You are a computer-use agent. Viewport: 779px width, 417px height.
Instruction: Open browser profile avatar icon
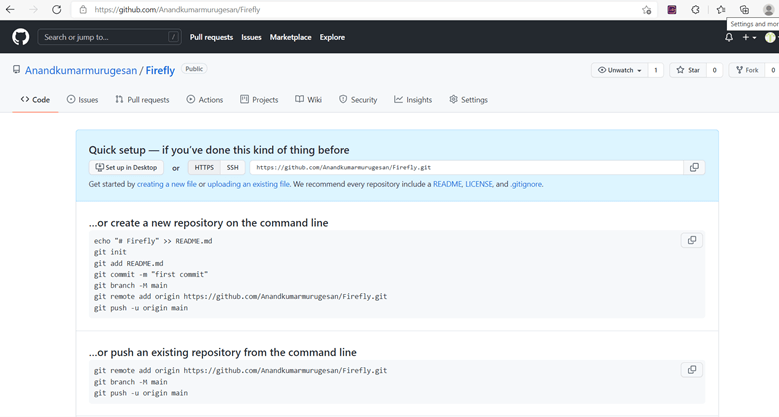click(x=769, y=9)
